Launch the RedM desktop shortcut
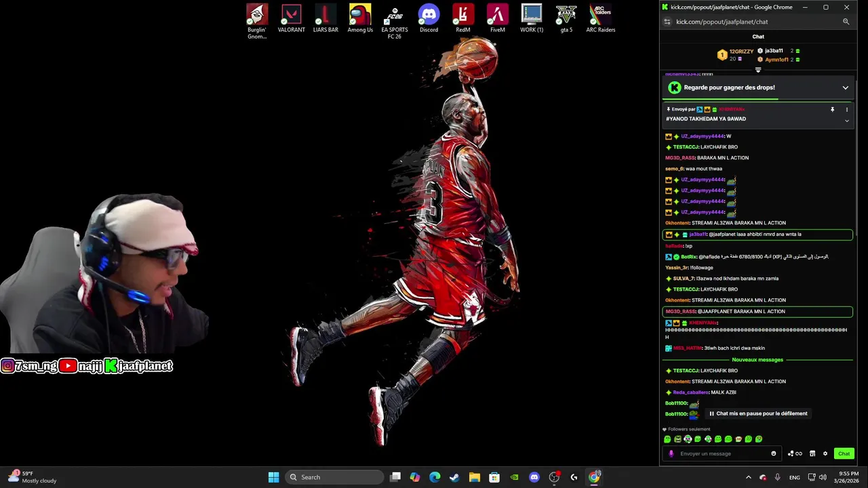This screenshot has width=868, height=488. [463, 18]
